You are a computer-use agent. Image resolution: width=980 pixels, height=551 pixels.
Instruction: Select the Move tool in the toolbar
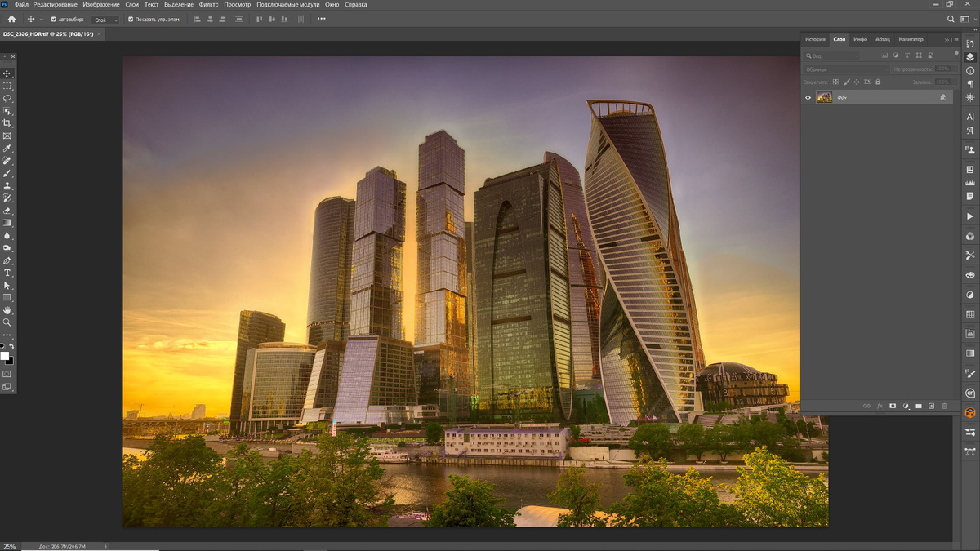point(8,73)
